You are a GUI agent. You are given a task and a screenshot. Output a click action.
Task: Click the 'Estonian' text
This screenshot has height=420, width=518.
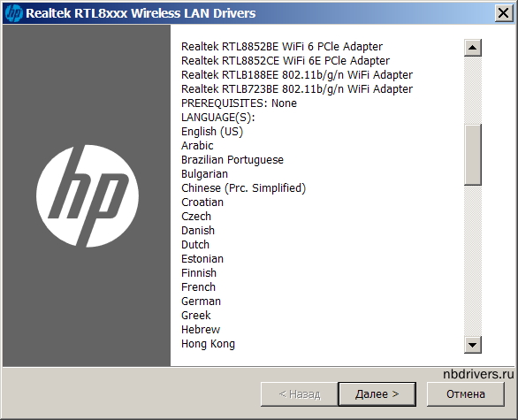point(202,259)
